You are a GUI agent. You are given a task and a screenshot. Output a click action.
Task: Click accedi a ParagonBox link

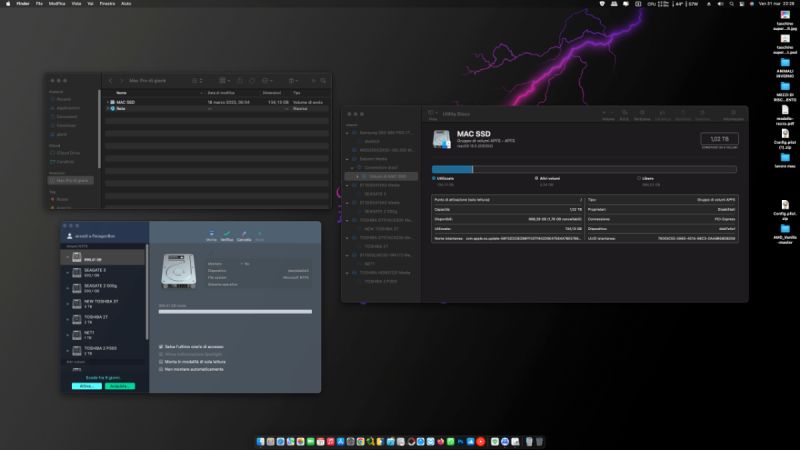pyautogui.click(x=95, y=236)
